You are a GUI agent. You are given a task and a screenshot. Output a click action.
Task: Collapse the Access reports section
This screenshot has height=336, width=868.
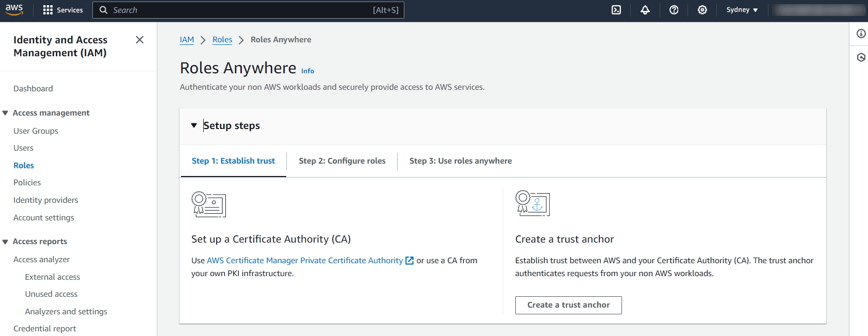point(5,242)
